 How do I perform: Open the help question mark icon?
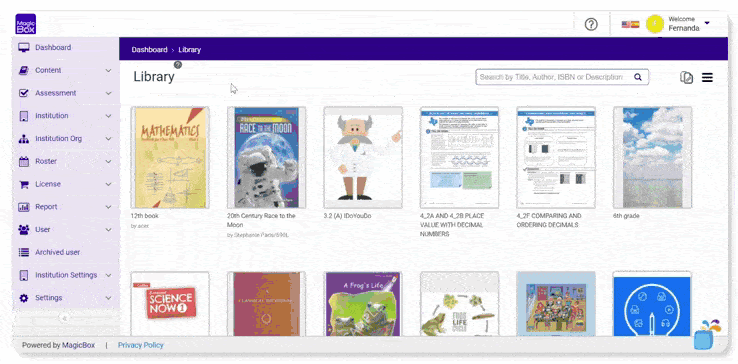click(591, 24)
